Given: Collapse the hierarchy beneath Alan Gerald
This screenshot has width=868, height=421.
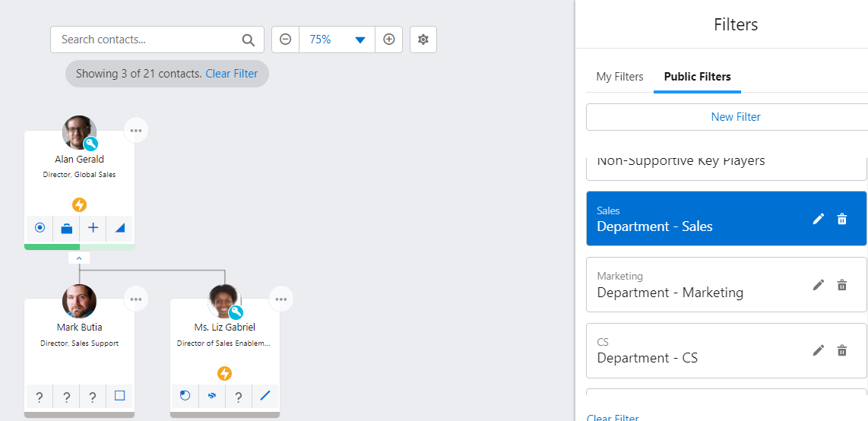Looking at the screenshot, I should (79, 258).
